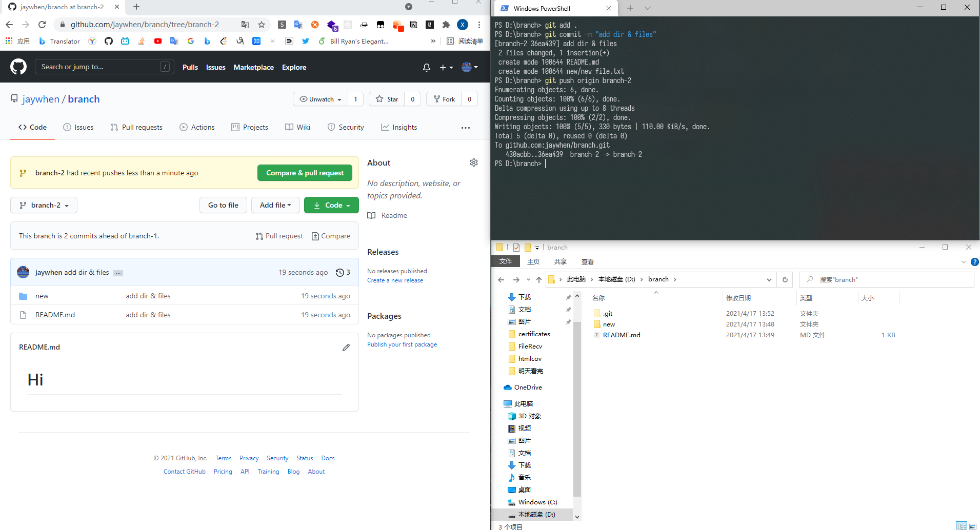Click the translate page icon in address bar
The width and height of the screenshot is (980, 530).
pyautogui.click(x=245, y=25)
